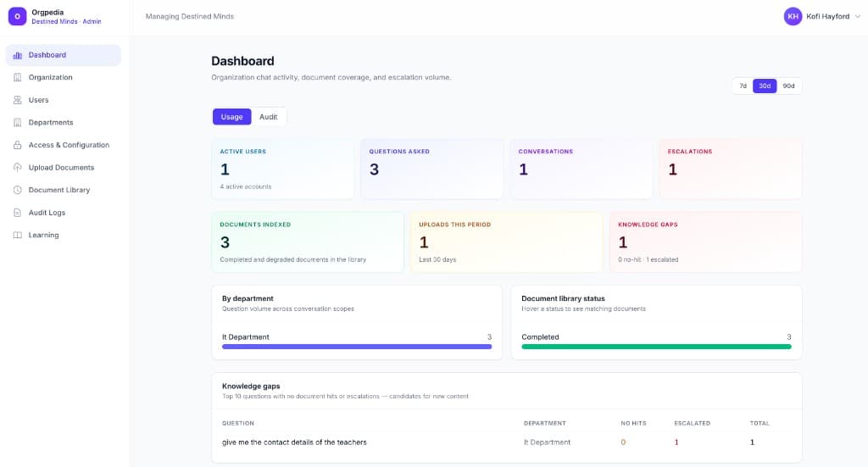Click the 'By department' panel title
The height and width of the screenshot is (467, 868).
[248, 298]
